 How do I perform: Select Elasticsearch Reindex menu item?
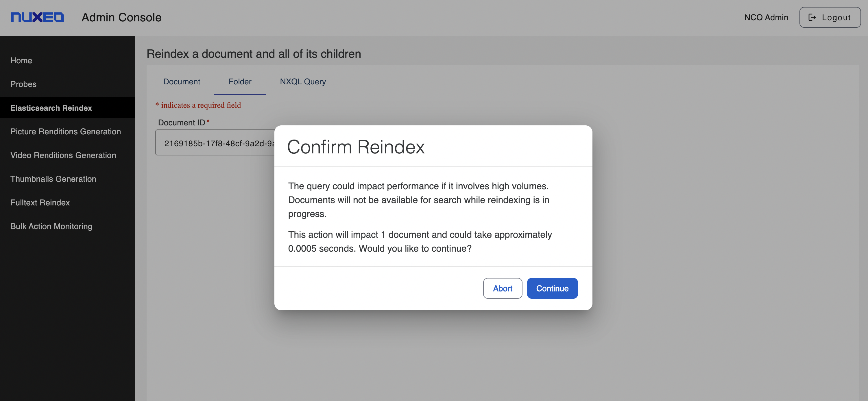point(51,108)
